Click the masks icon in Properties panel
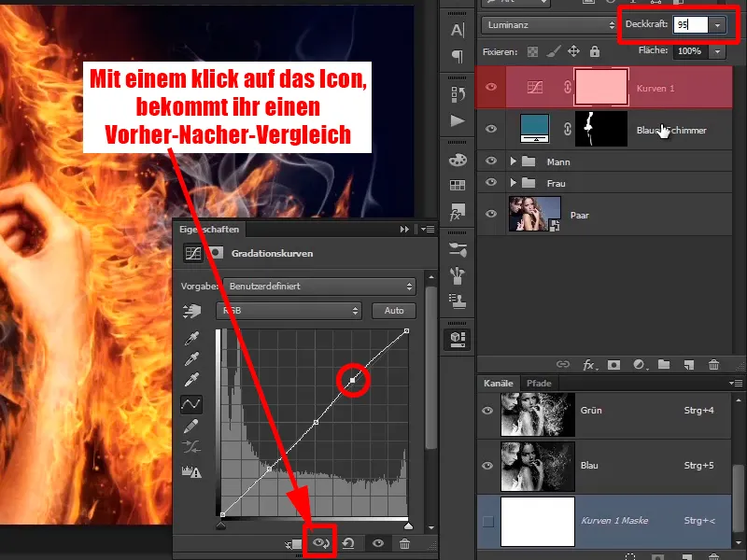The width and height of the screenshot is (747, 560). (x=217, y=252)
